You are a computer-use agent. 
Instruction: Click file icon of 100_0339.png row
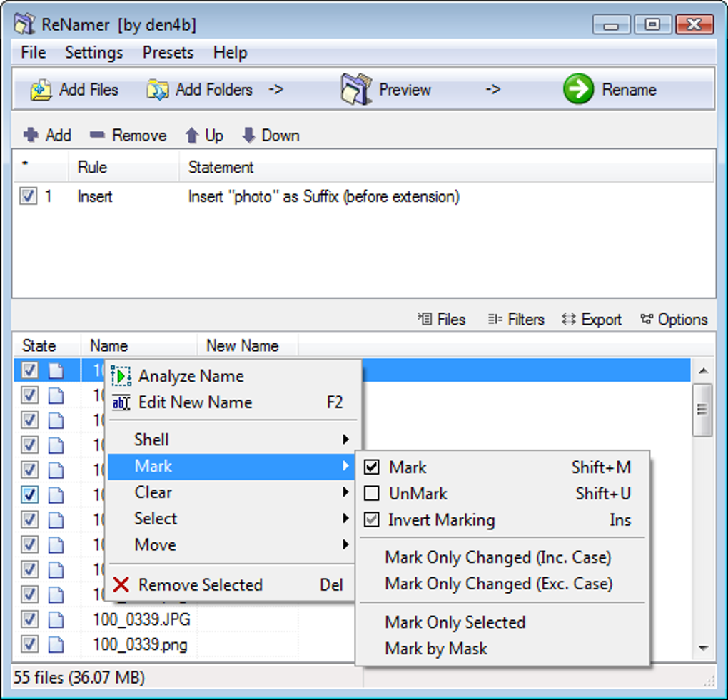pos(56,644)
